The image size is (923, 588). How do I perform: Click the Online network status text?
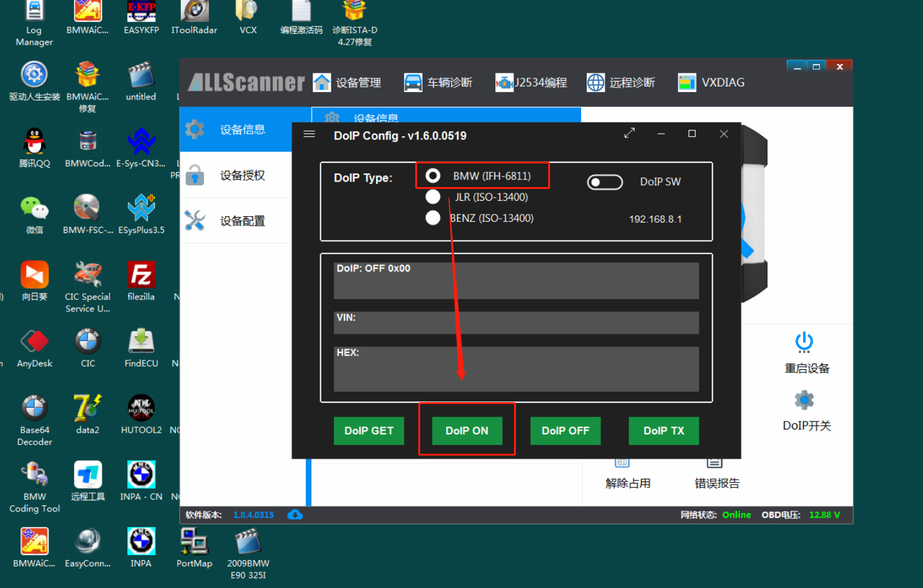737,515
